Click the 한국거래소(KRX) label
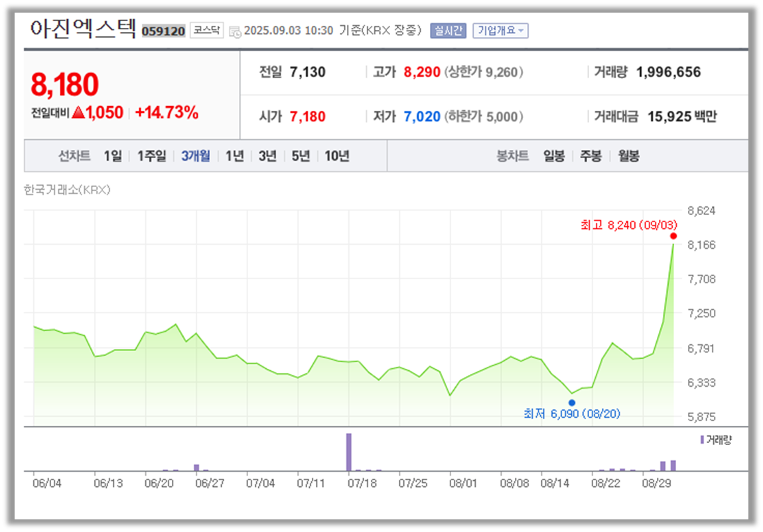The height and width of the screenshot is (532, 763). (67, 190)
